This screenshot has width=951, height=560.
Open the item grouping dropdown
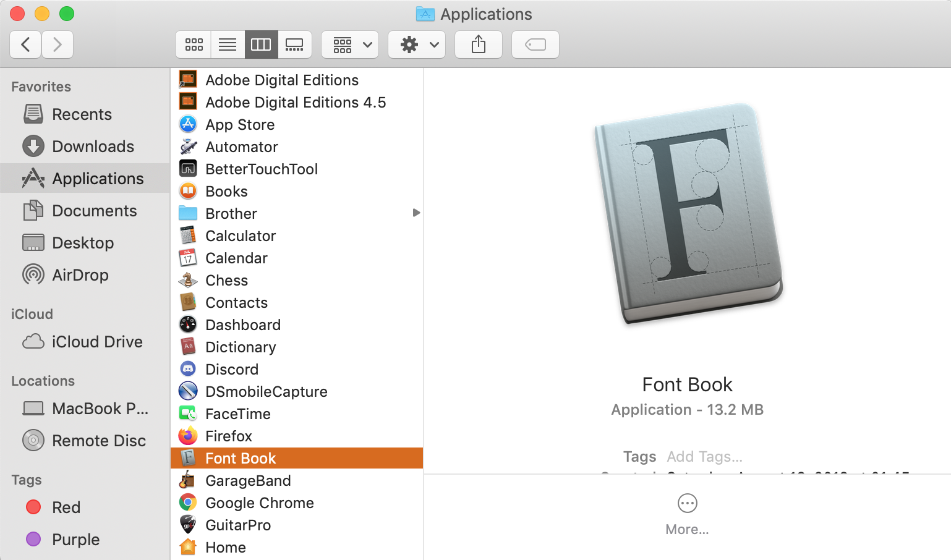pos(350,45)
